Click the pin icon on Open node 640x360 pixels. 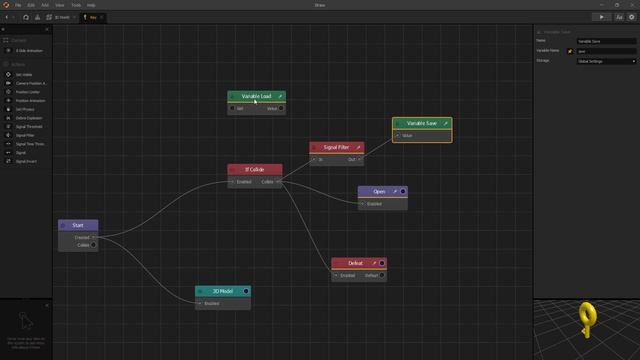395,191
